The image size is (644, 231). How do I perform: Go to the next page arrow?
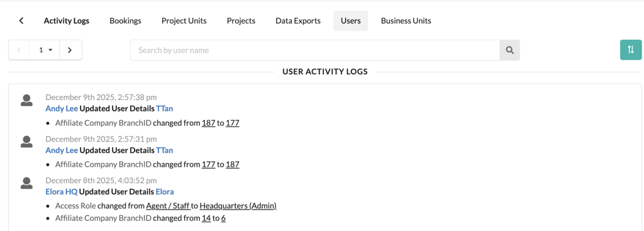tap(70, 50)
